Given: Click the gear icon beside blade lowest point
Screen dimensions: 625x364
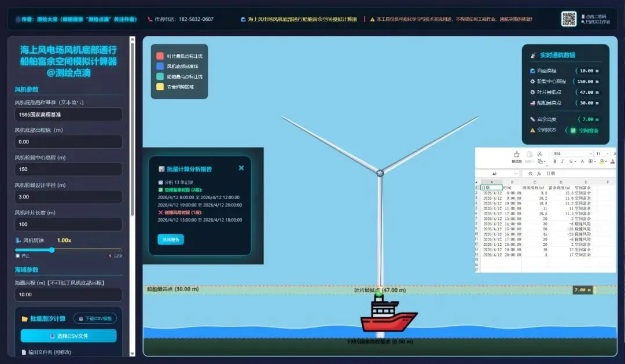Looking at the screenshot, I should pos(532,92).
